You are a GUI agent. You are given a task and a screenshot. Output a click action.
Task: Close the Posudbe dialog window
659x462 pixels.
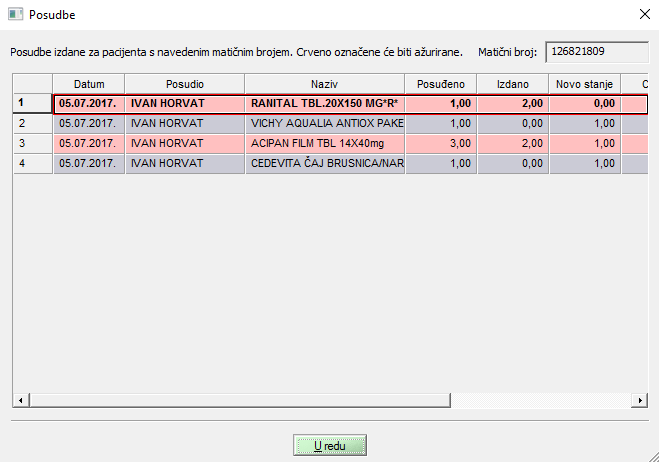point(645,14)
